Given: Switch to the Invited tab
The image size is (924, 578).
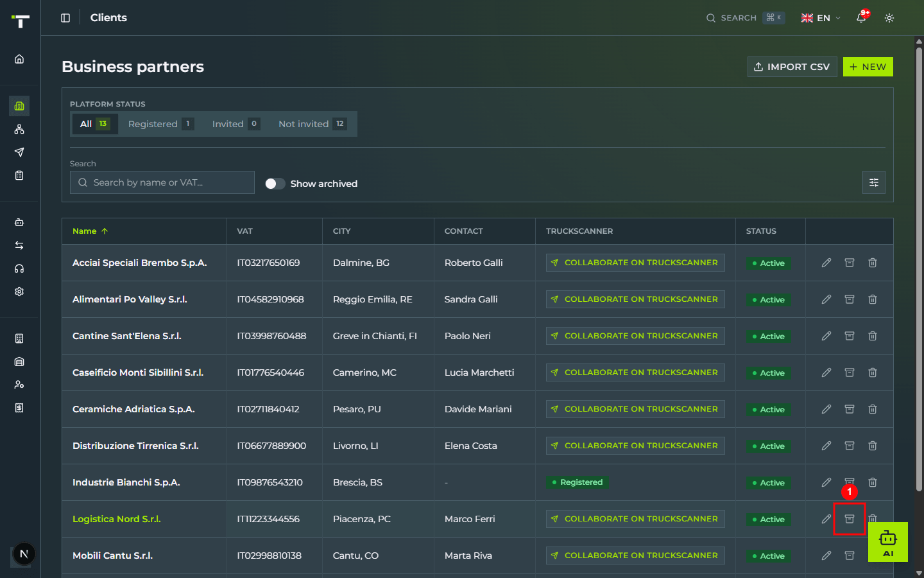Looking at the screenshot, I should (235, 124).
